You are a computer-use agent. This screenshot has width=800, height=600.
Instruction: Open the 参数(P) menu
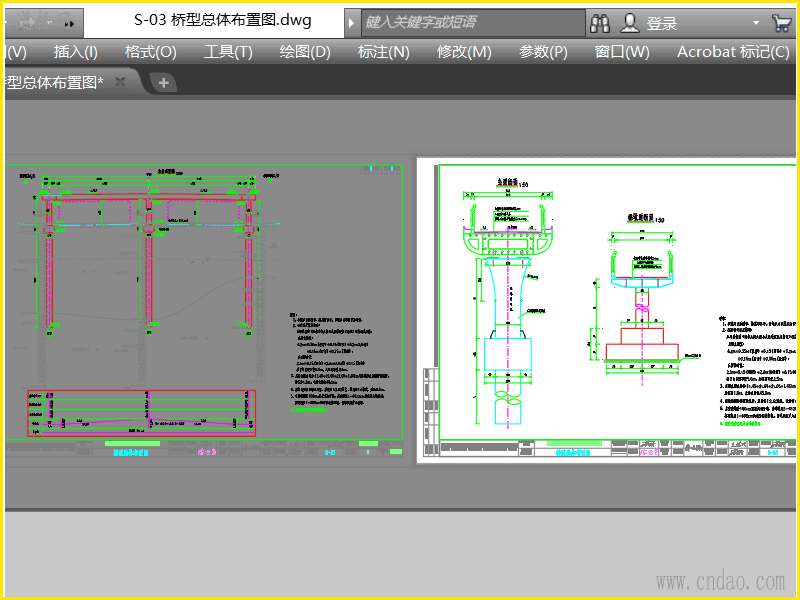coord(543,52)
